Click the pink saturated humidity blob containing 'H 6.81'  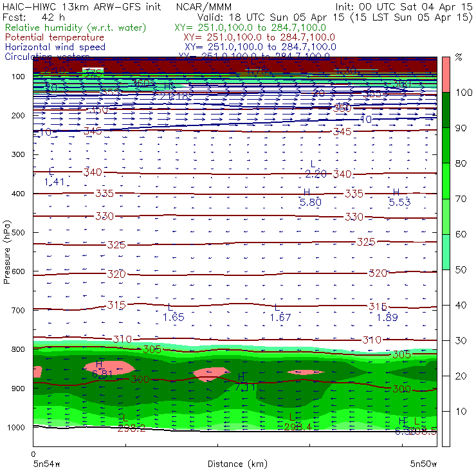(109, 367)
